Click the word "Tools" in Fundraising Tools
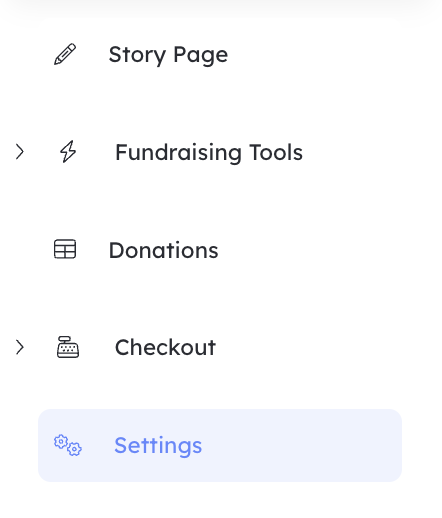Image resolution: width=442 pixels, height=518 pixels. coord(276,152)
